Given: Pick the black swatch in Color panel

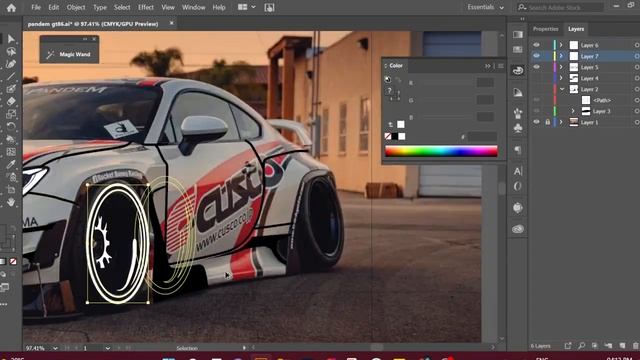Looking at the screenshot, I should [395, 136].
